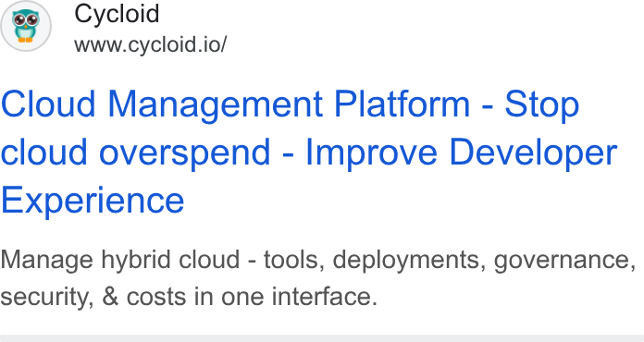Click the Cycloid owl logo icon
The image size is (644, 342).
(x=26, y=26)
